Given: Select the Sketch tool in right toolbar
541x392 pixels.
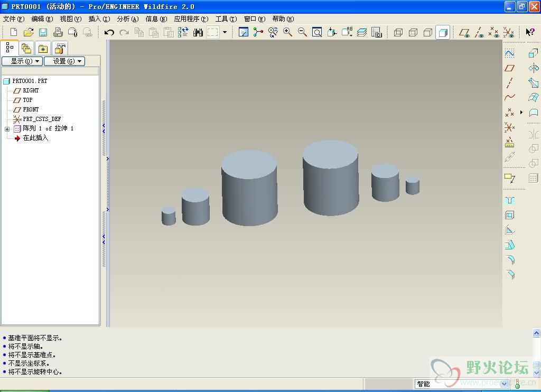Looking at the screenshot, I should (510, 53).
